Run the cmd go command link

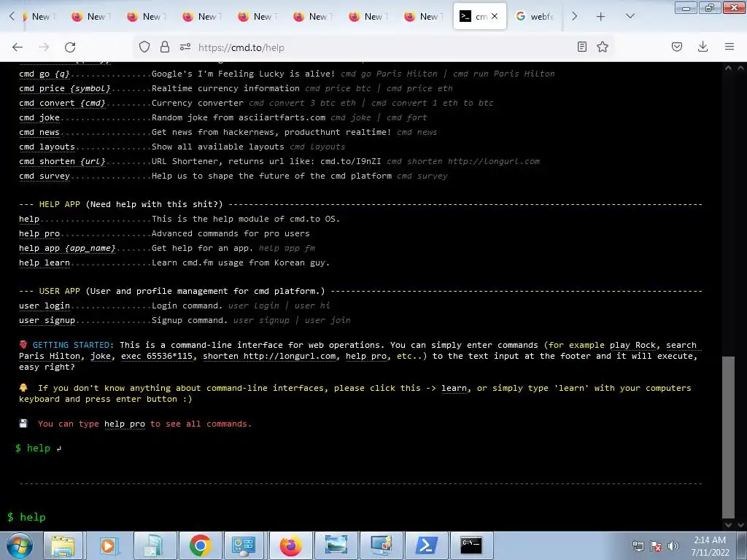point(44,74)
